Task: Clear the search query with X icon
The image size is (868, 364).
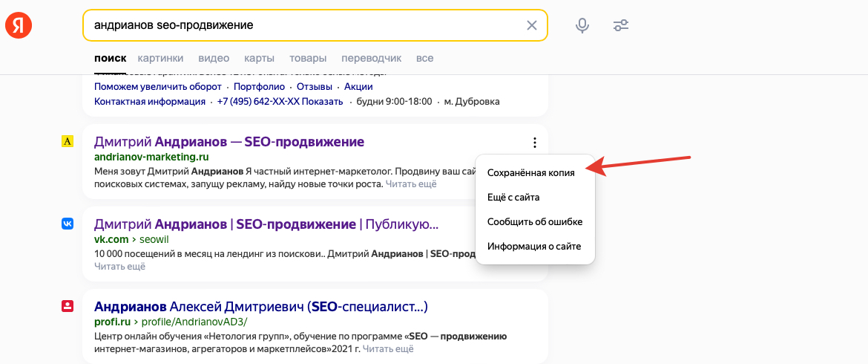Action: [x=531, y=25]
